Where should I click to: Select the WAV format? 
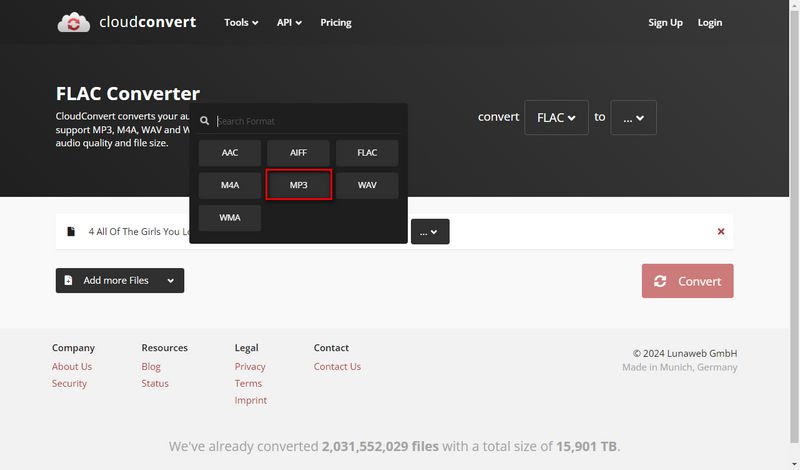(367, 185)
